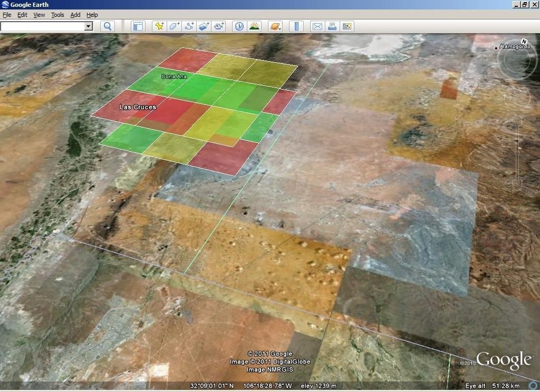Click inside the search input field

42,26
